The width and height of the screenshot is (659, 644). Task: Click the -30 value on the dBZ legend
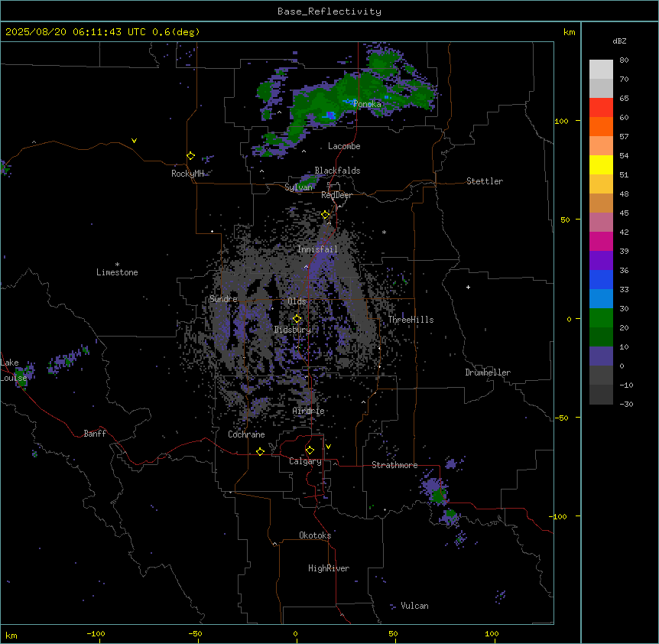(626, 404)
